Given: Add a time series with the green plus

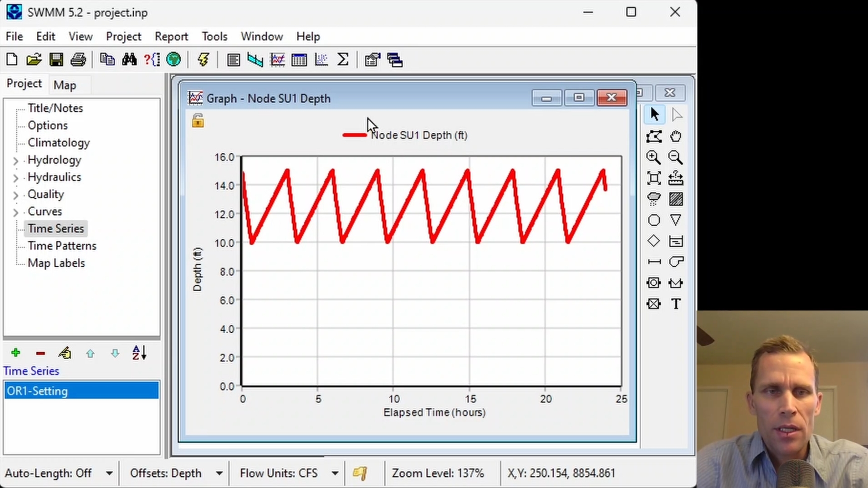Looking at the screenshot, I should coord(15,353).
